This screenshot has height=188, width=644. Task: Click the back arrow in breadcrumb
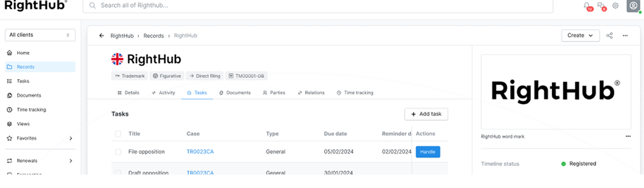[101, 36]
